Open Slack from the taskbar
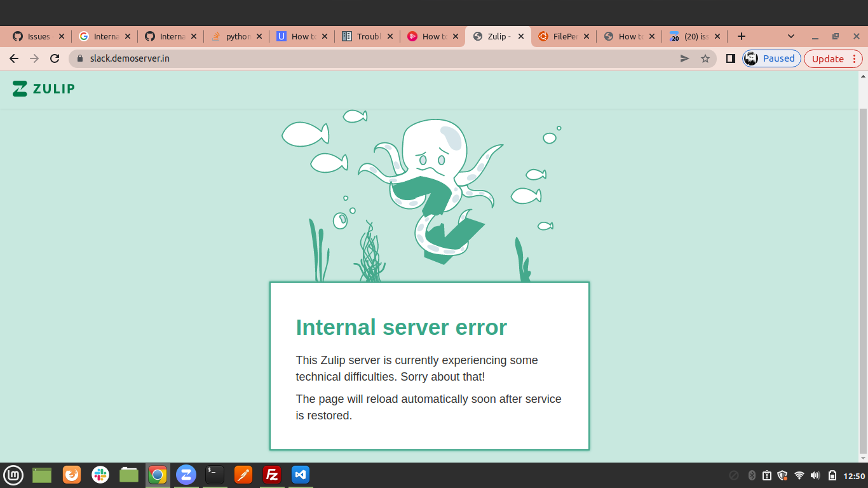868x488 pixels. pyautogui.click(x=100, y=475)
